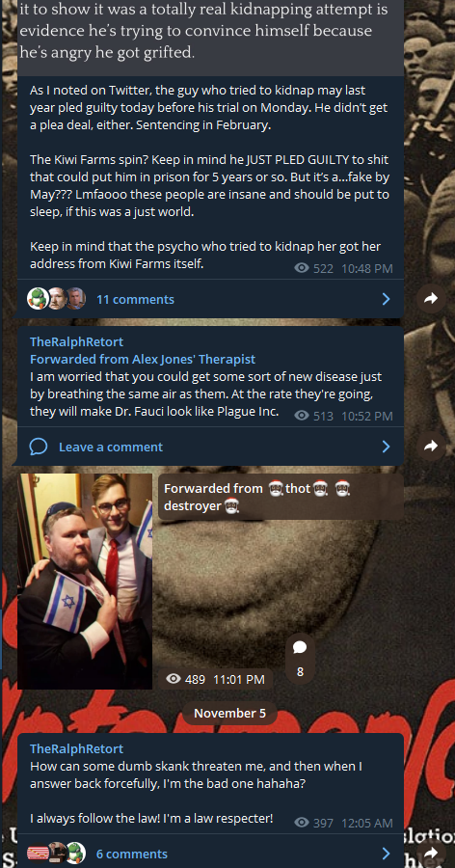Click the Leave a comment link

(111, 447)
